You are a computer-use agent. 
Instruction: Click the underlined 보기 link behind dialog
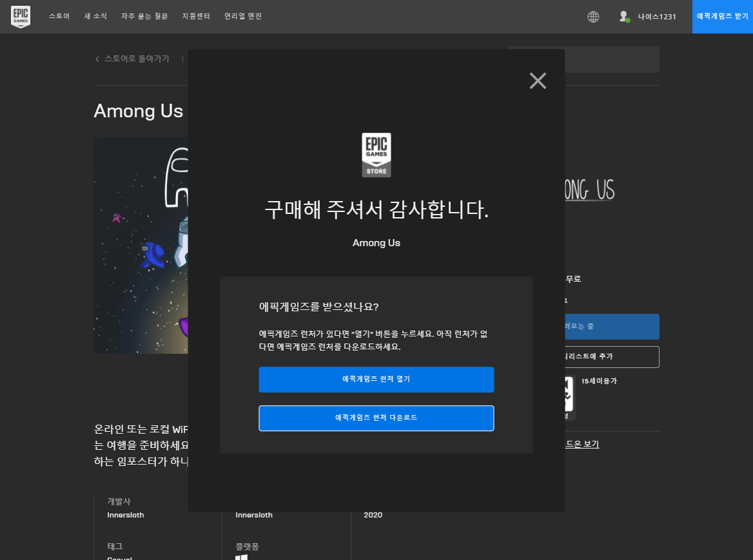point(582,444)
